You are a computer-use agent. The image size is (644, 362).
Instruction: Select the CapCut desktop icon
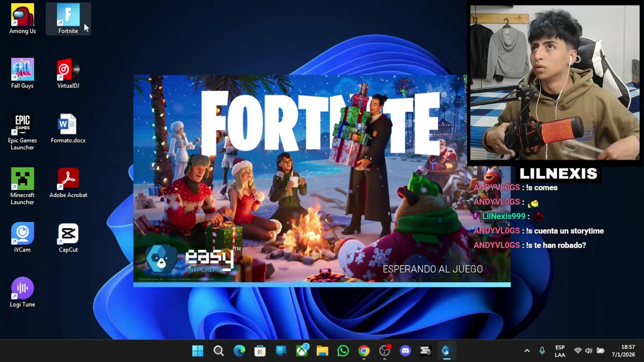[x=68, y=238]
